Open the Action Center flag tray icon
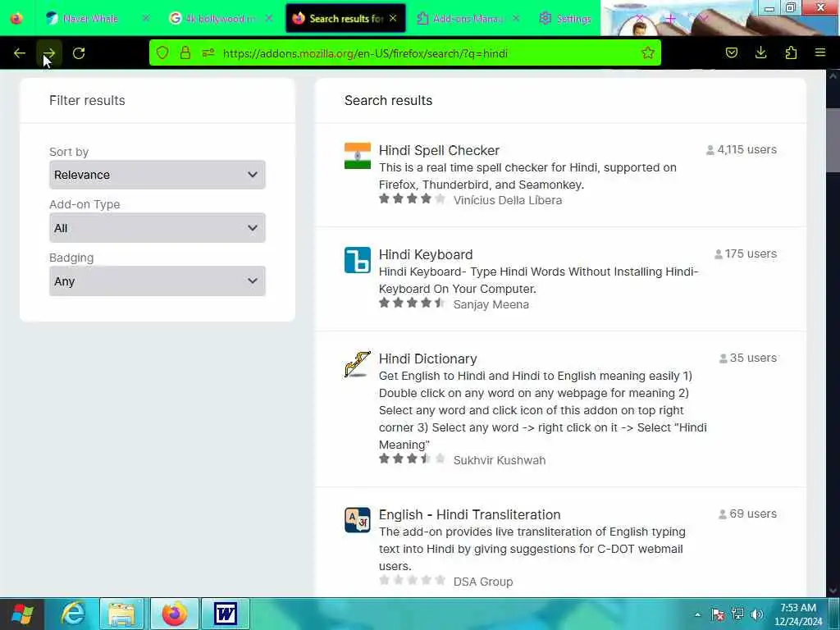This screenshot has width=840, height=630. (718, 614)
